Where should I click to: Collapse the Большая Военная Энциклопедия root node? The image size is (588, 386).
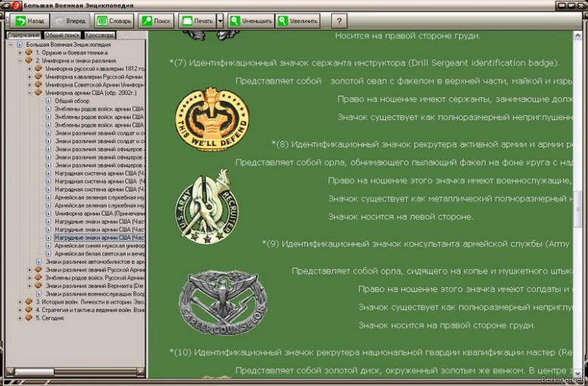(11, 45)
